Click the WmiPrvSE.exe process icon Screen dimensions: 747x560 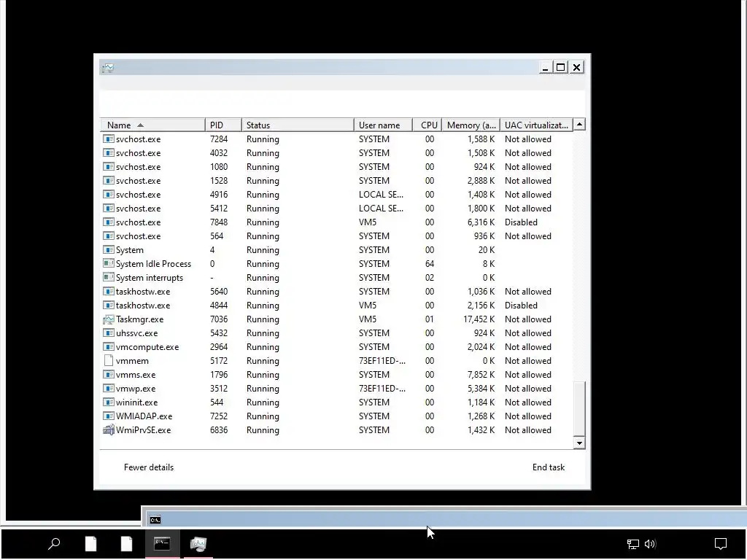109,430
